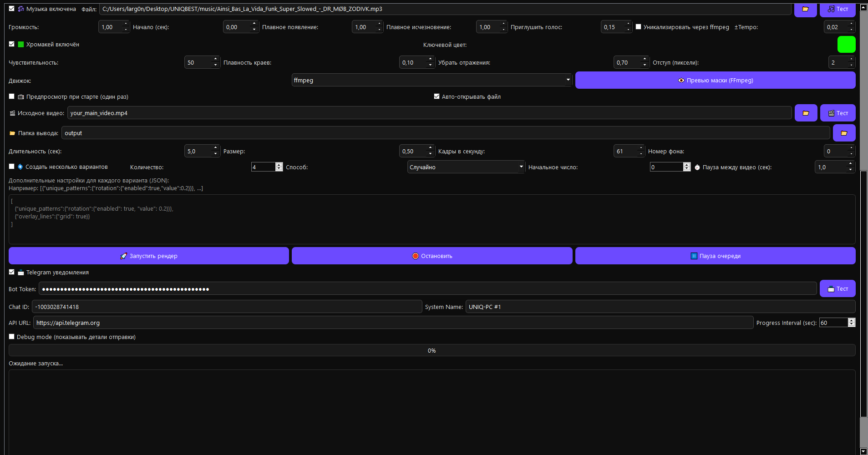The width and height of the screenshot is (868, 455).
Task: Enable Уникализировать через ffmpeg checkbox
Action: pyautogui.click(x=638, y=27)
